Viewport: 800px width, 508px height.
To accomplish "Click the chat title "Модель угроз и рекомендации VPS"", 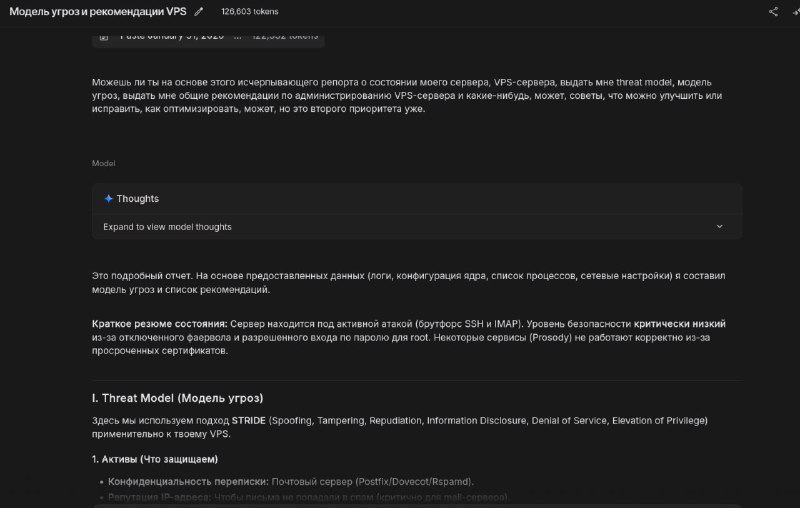I will pyautogui.click(x=97, y=11).
